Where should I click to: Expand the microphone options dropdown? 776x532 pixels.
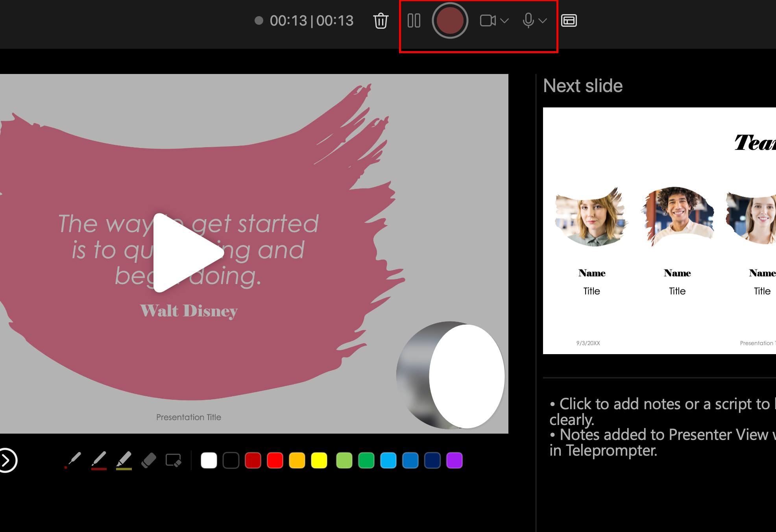[x=543, y=20]
